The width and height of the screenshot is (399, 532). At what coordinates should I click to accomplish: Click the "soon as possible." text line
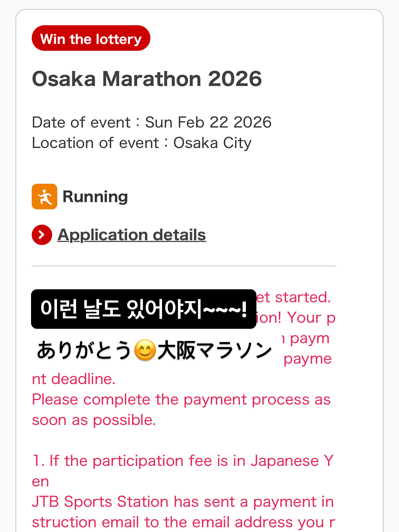point(94,420)
